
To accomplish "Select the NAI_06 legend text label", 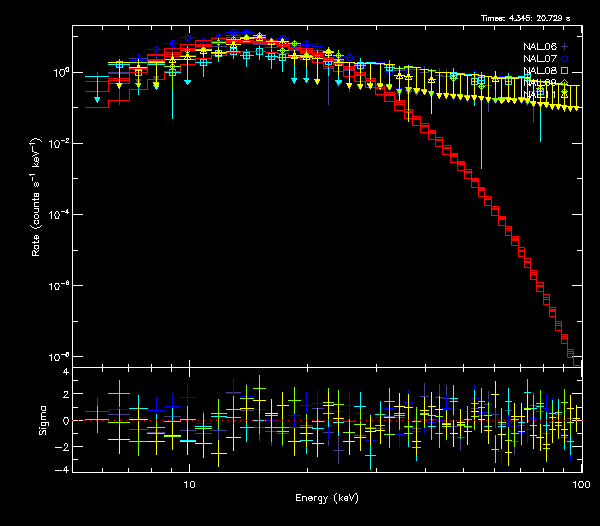I will point(538,47).
